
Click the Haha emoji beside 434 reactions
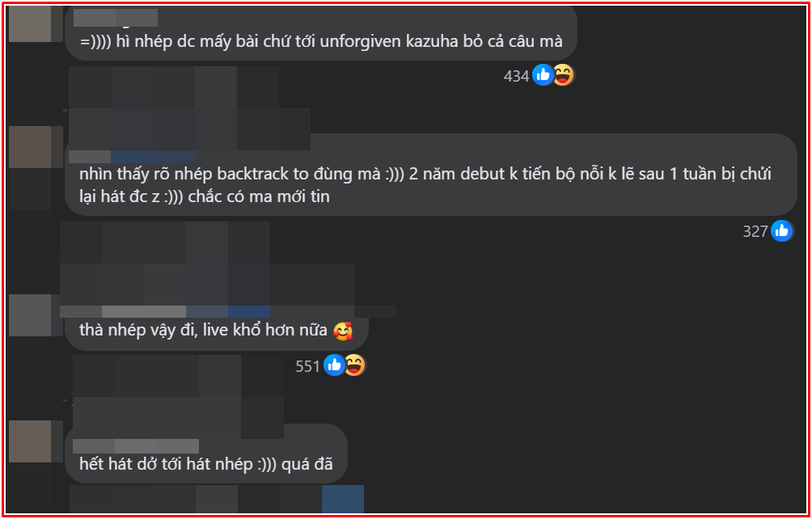[563, 75]
